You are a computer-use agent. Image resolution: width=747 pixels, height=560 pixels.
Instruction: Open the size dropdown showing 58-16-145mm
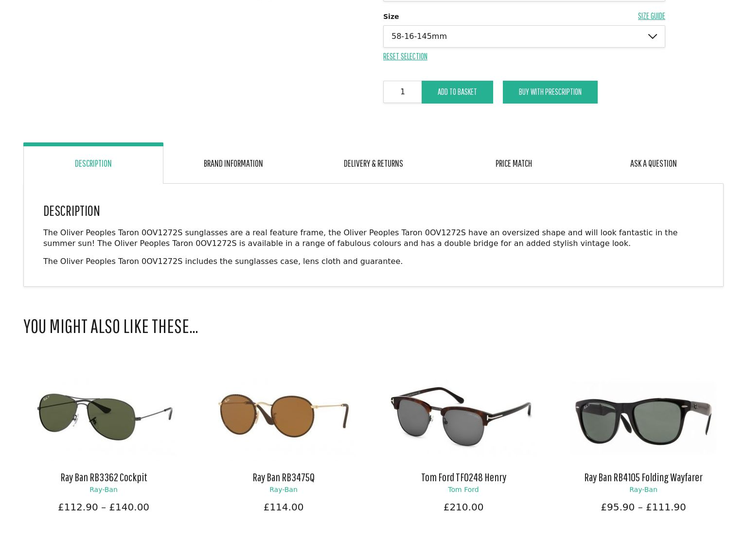(524, 36)
